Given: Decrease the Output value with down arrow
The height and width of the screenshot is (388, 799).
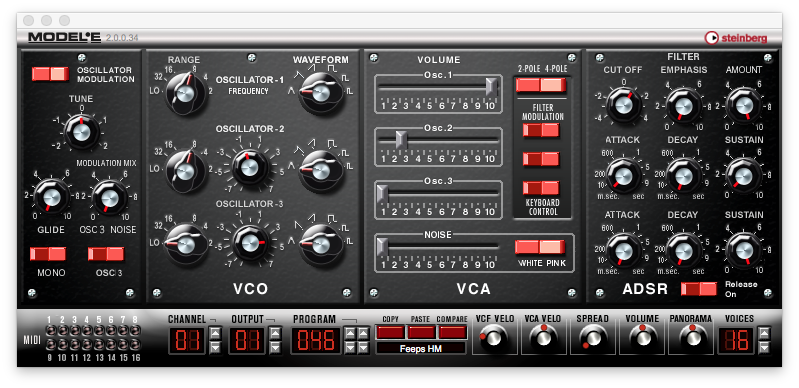Looking at the screenshot, I should point(275,347).
